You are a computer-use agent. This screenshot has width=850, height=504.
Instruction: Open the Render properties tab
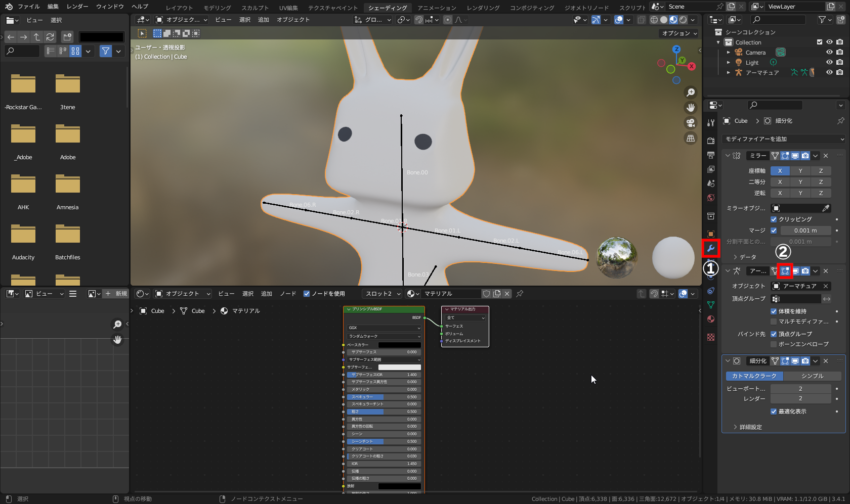click(711, 141)
